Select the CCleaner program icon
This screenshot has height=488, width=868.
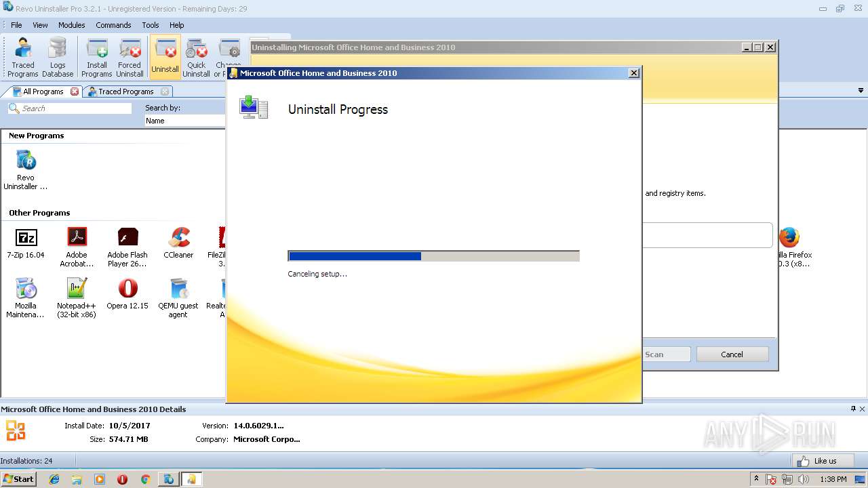point(178,243)
